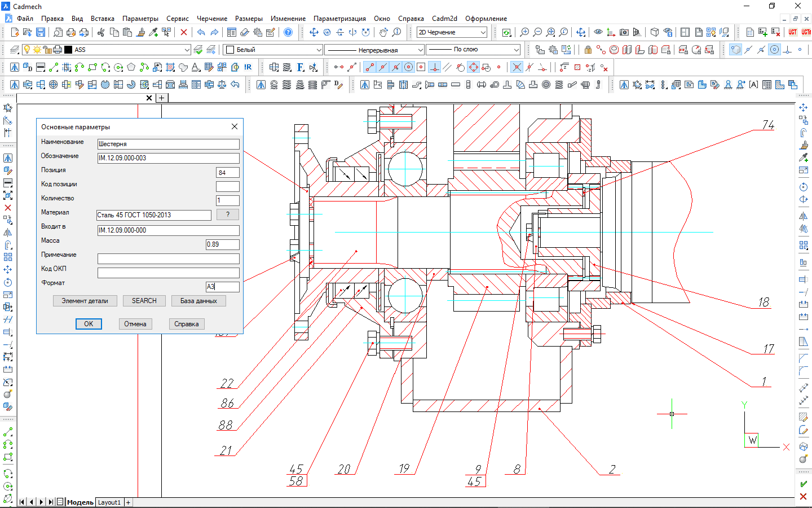Click the База данных button
The image size is (812, 508).
point(198,301)
